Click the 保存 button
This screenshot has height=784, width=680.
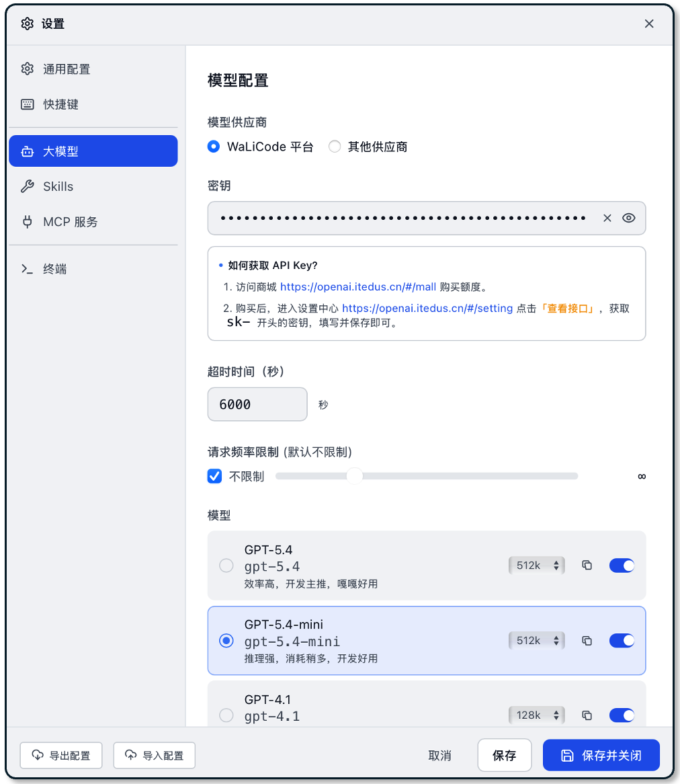[x=504, y=755]
